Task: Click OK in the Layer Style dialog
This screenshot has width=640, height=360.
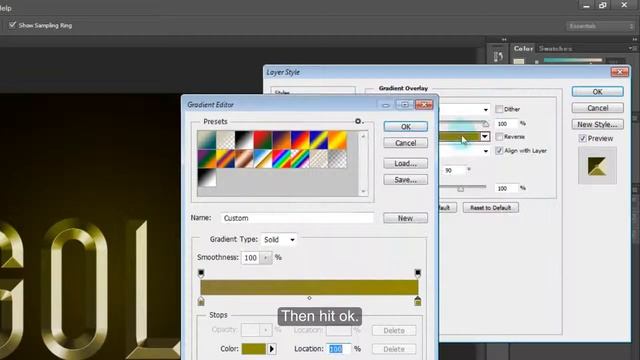Action: tap(598, 91)
